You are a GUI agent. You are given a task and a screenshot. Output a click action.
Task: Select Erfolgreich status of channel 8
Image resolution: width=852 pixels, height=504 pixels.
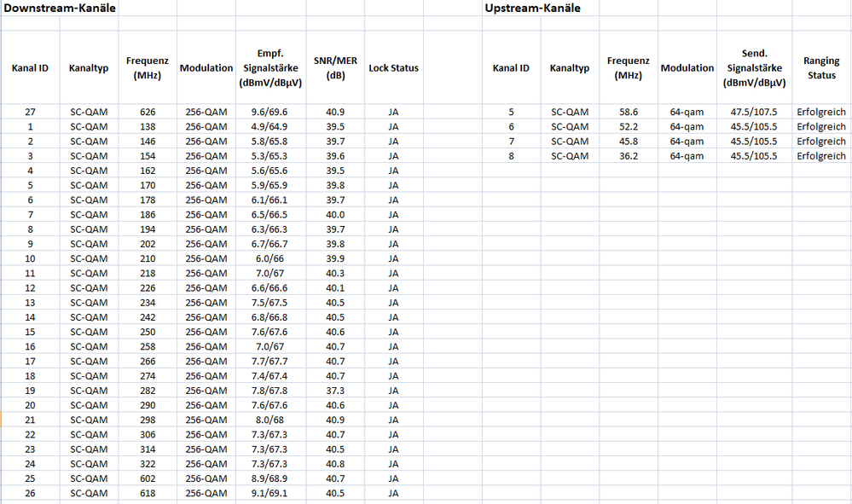pyautogui.click(x=820, y=155)
